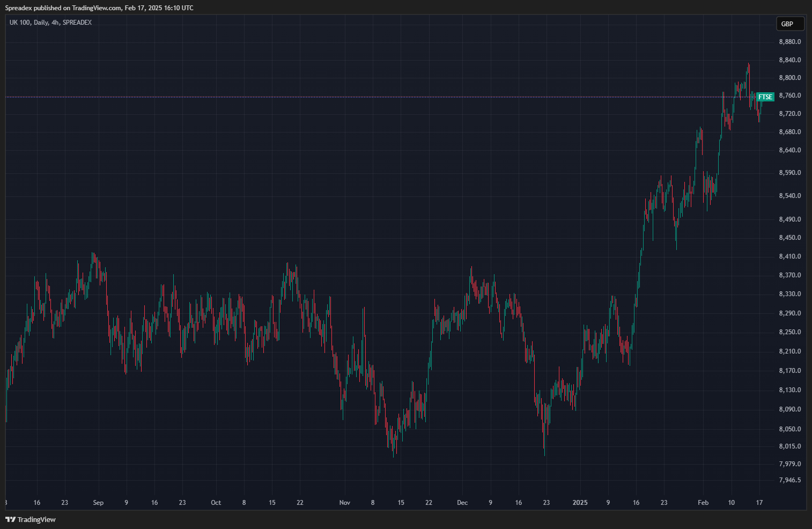
Task: Click the 7,979.0 price axis label
Action: pos(790,464)
